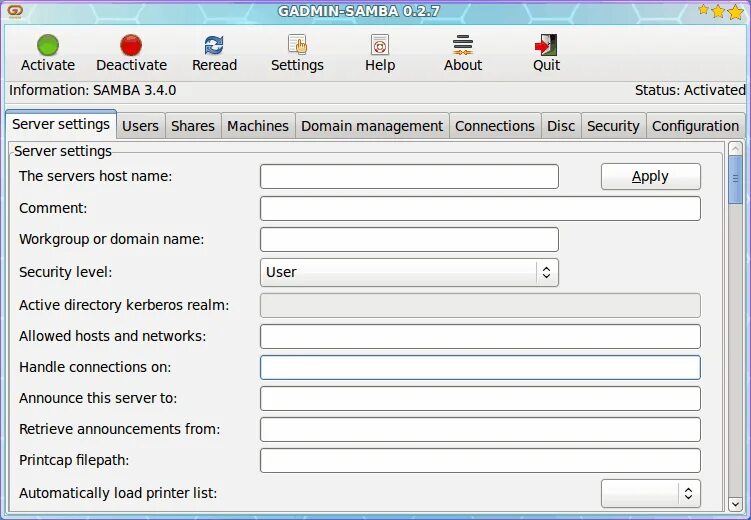The width and height of the screenshot is (751, 520).
Task: Click into the Comment input field
Action: coord(480,208)
